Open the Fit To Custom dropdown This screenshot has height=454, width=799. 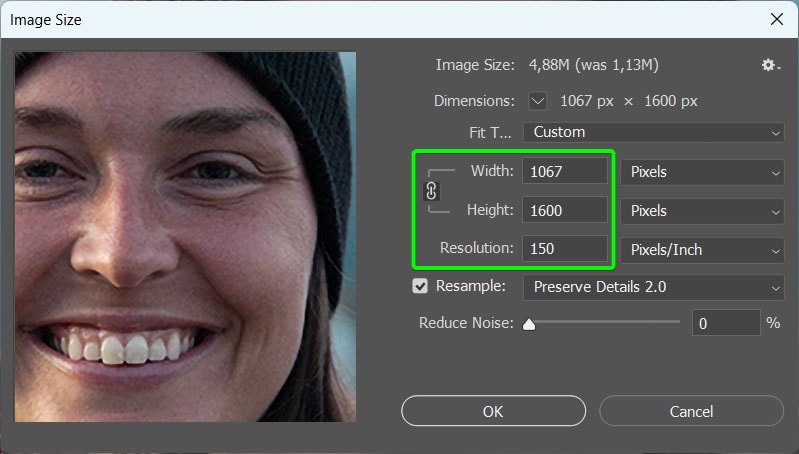point(654,132)
